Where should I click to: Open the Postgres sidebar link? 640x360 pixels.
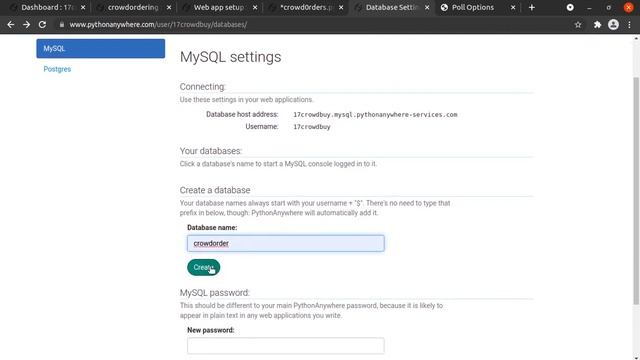tap(57, 69)
